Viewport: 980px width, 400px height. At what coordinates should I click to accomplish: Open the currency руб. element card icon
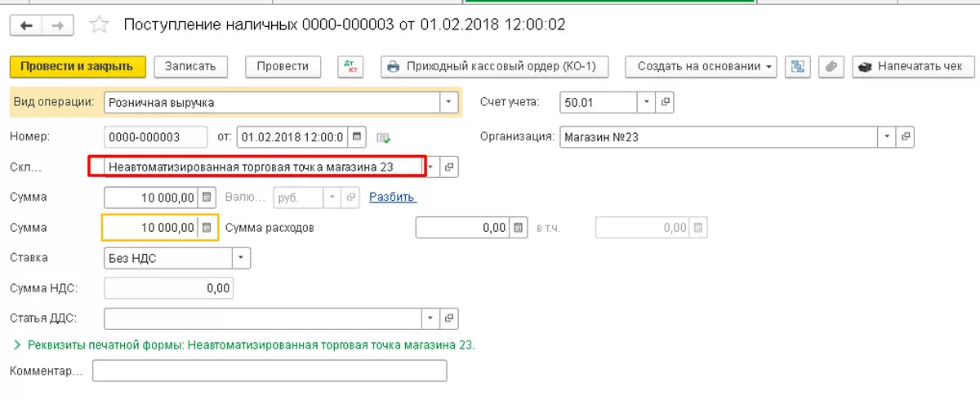pos(350,198)
